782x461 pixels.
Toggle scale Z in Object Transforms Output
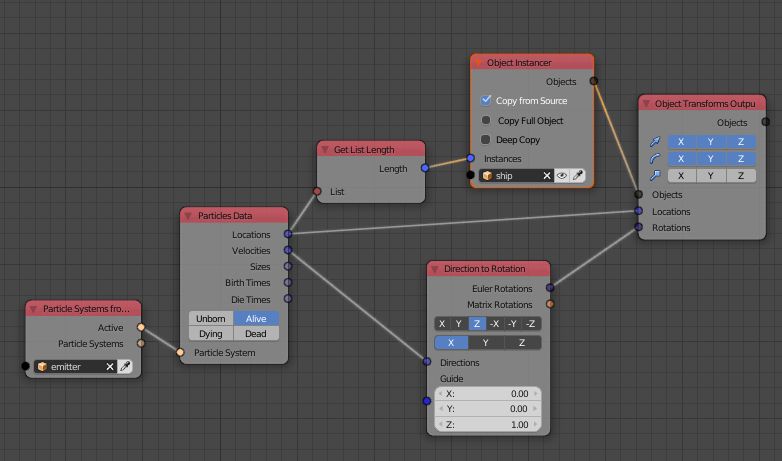point(741,176)
